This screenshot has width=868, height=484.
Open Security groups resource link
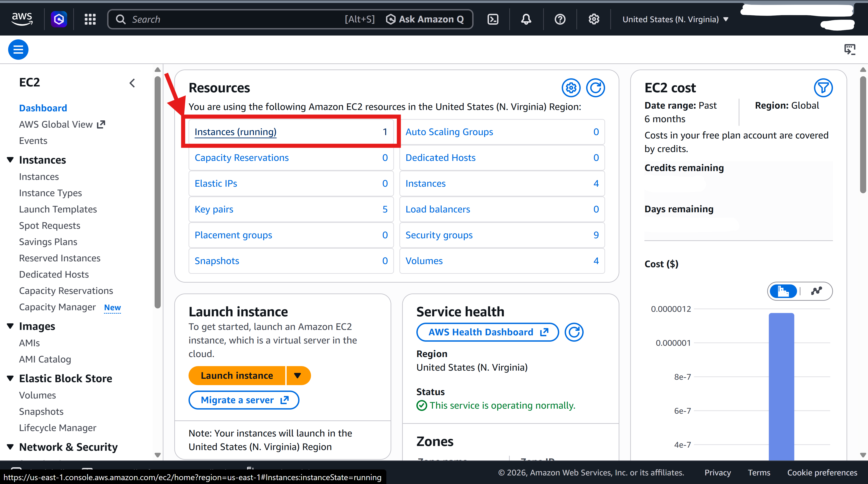(x=439, y=235)
